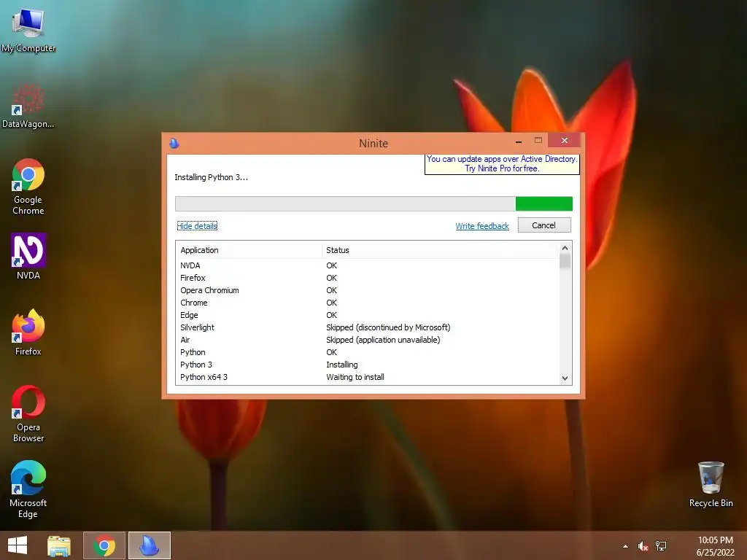This screenshot has height=560, width=747.
Task: Click the 'Installing' status for Python 3
Action: (x=342, y=365)
